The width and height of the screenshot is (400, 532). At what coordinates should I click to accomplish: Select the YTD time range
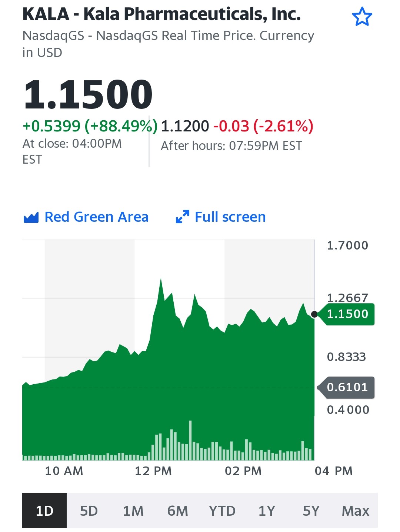[222, 511]
